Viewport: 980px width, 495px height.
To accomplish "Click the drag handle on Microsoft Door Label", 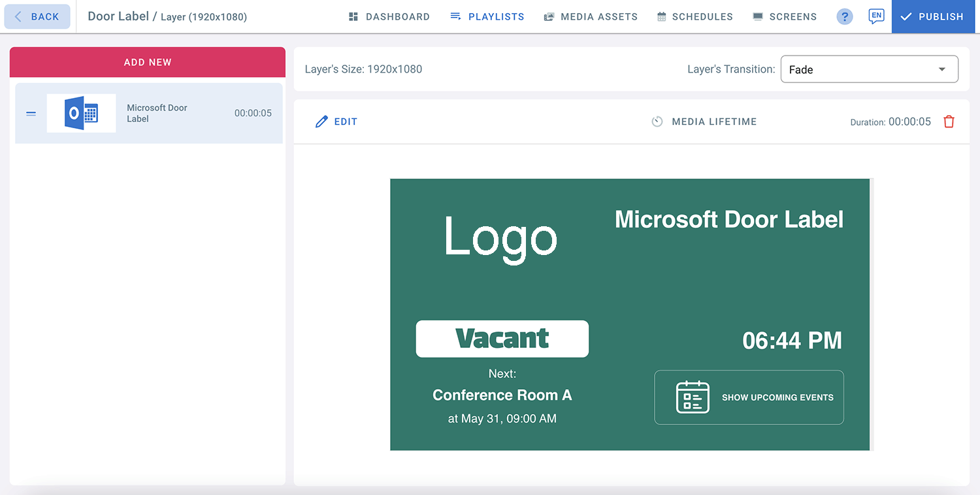I will tap(31, 114).
